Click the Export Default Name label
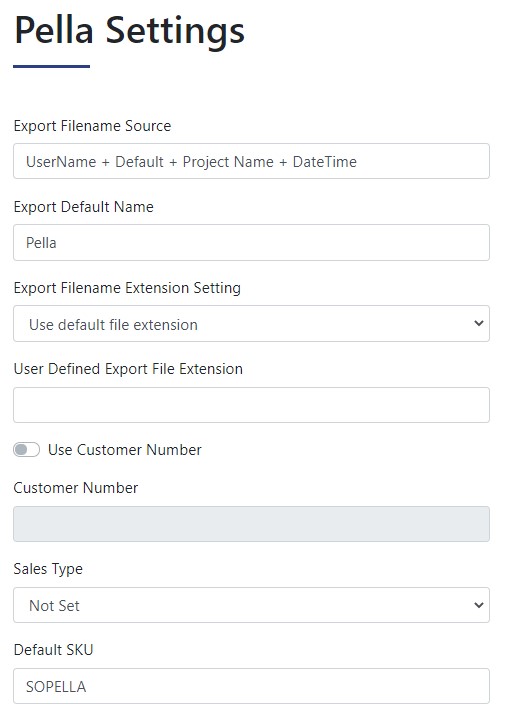Viewport: 515px width, 717px height. 84,207
